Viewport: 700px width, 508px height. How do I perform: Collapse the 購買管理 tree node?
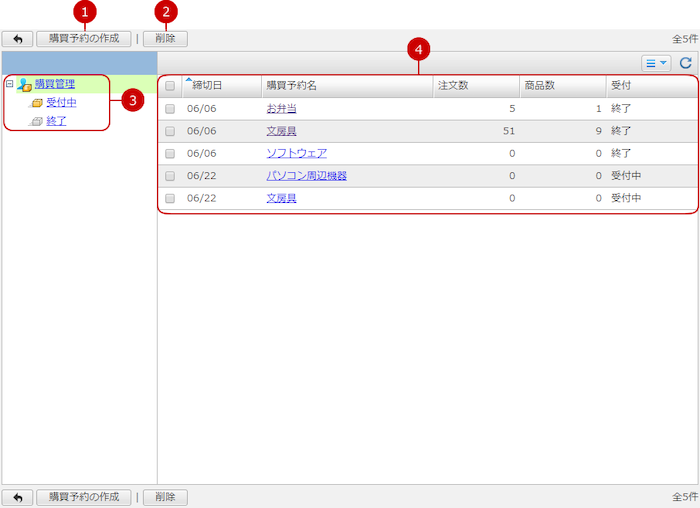9,85
